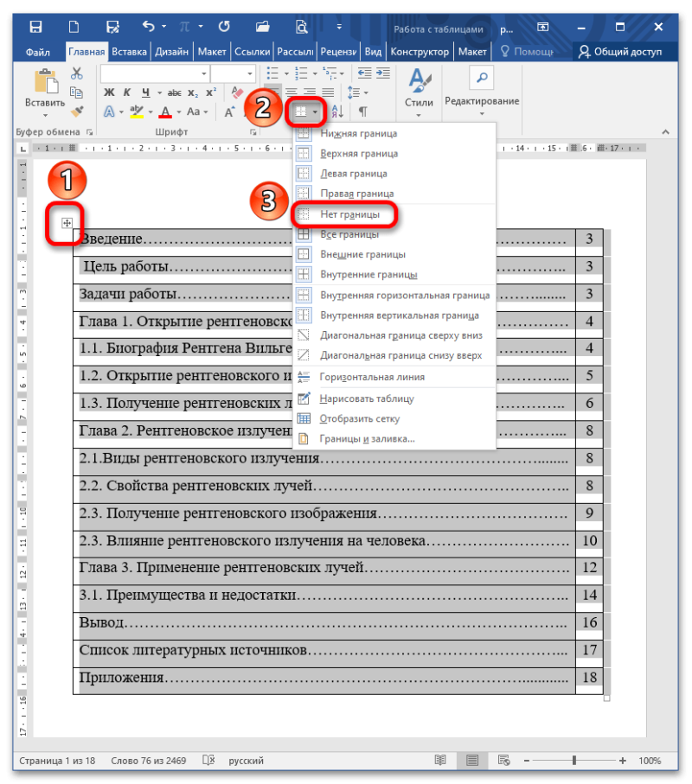Image resolution: width=692 pixels, height=784 pixels.
Task: Switch to Read mode icon in status bar
Action: coord(440,760)
